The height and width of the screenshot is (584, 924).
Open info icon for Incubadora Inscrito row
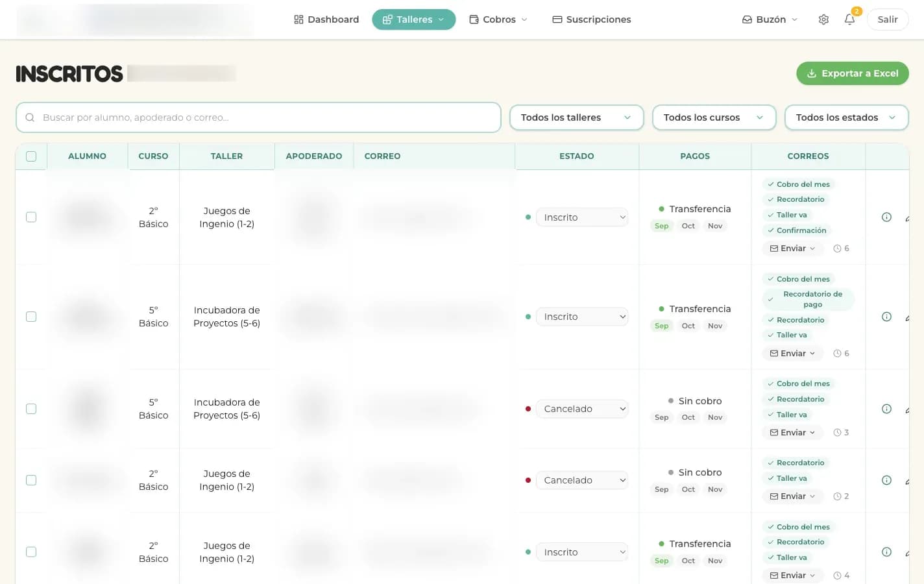(886, 317)
